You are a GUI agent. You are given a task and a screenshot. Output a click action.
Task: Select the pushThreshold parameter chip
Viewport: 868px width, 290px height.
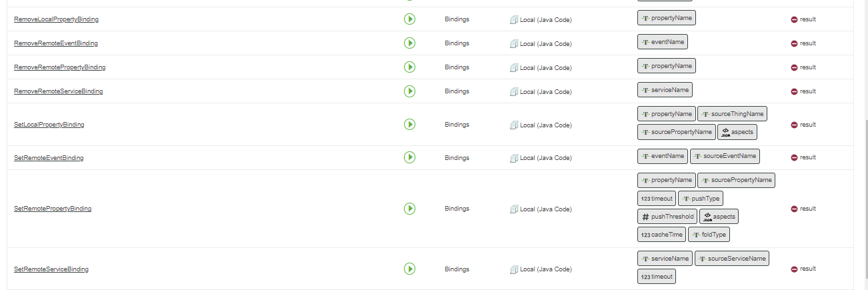pyautogui.click(x=667, y=217)
